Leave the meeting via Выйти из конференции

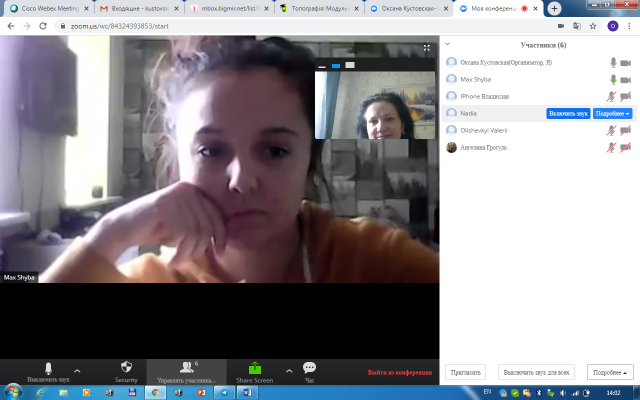tap(400, 372)
